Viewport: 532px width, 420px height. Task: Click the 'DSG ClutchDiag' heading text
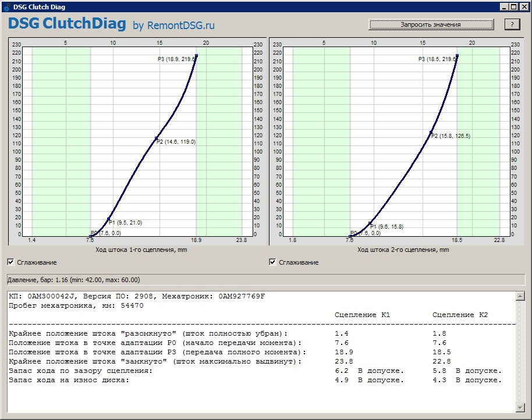point(67,23)
